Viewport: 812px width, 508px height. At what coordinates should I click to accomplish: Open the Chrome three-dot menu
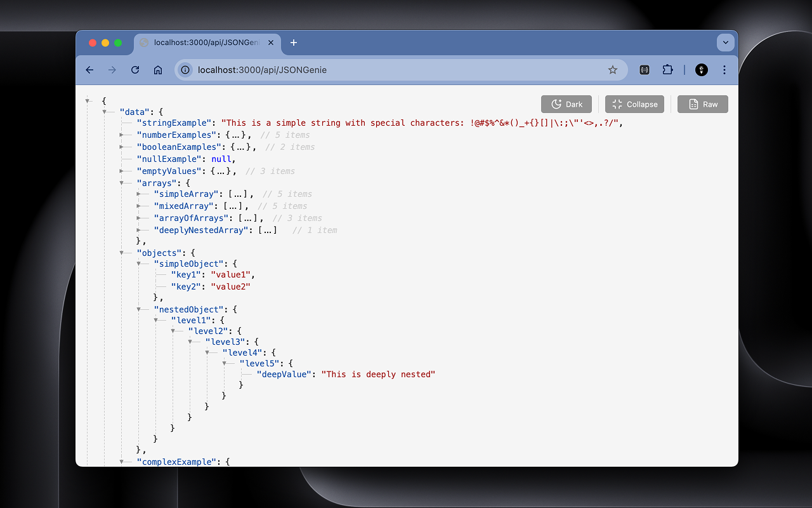pos(724,70)
